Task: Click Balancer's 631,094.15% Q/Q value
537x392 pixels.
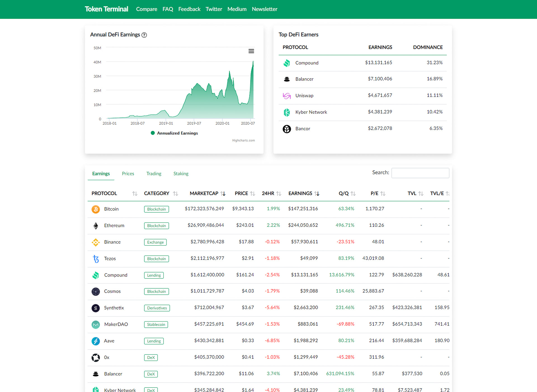Action: point(340,374)
